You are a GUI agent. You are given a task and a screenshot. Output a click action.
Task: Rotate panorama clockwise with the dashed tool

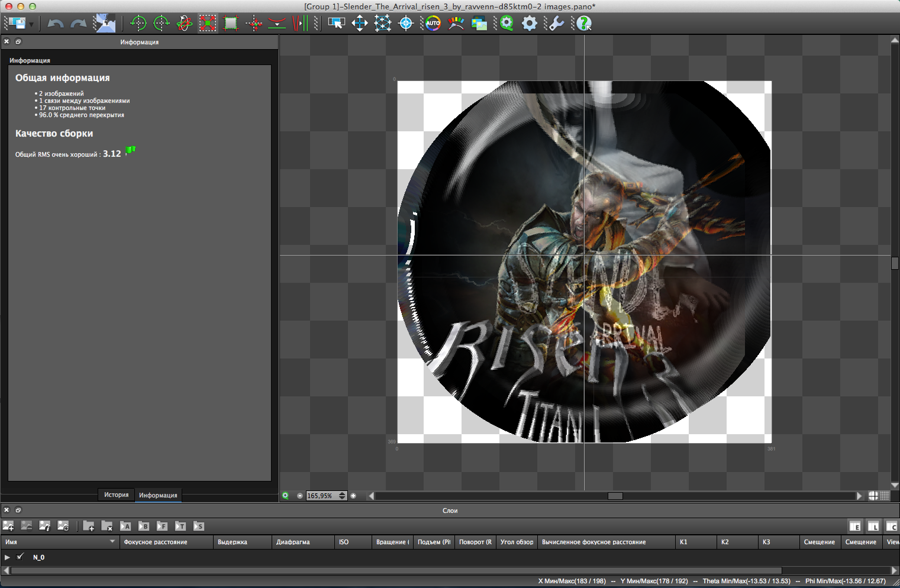point(162,23)
